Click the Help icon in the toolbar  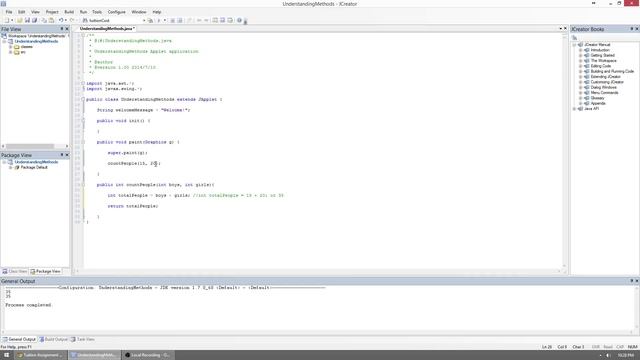coord(240,20)
